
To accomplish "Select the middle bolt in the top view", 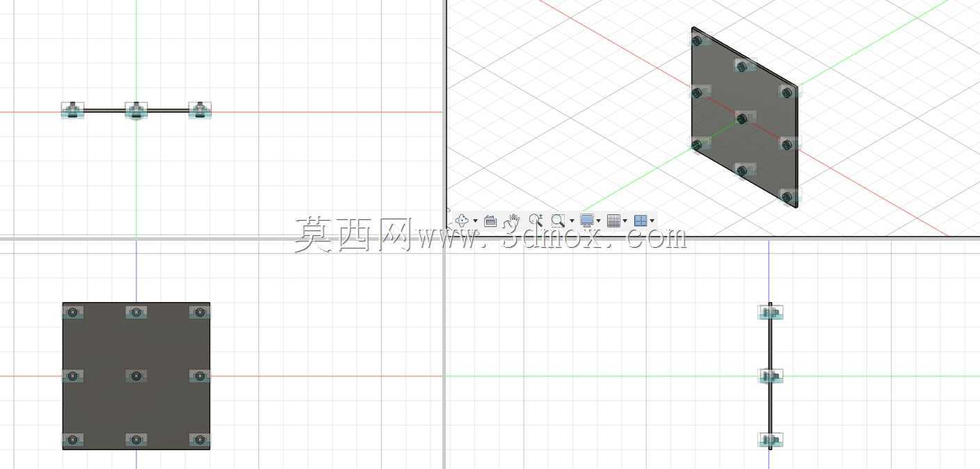I will tap(136, 110).
